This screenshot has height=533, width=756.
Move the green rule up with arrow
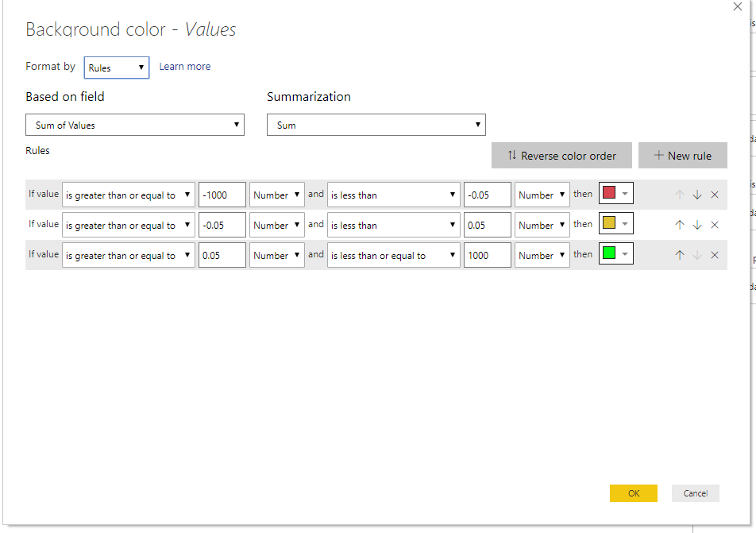680,255
